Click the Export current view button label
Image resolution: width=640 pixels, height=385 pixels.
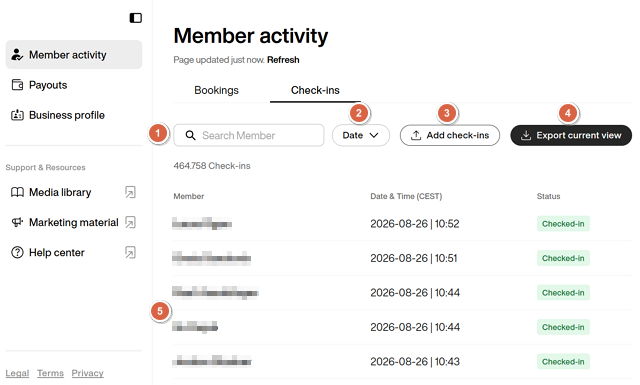coord(579,135)
